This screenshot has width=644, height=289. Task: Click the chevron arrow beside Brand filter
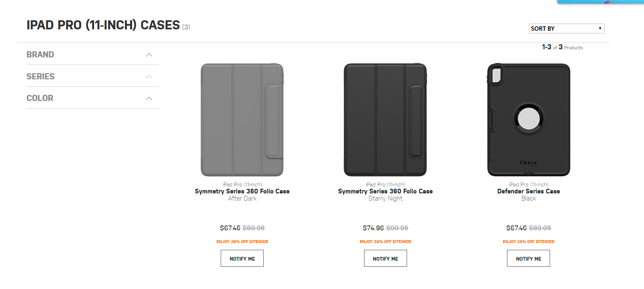click(149, 55)
